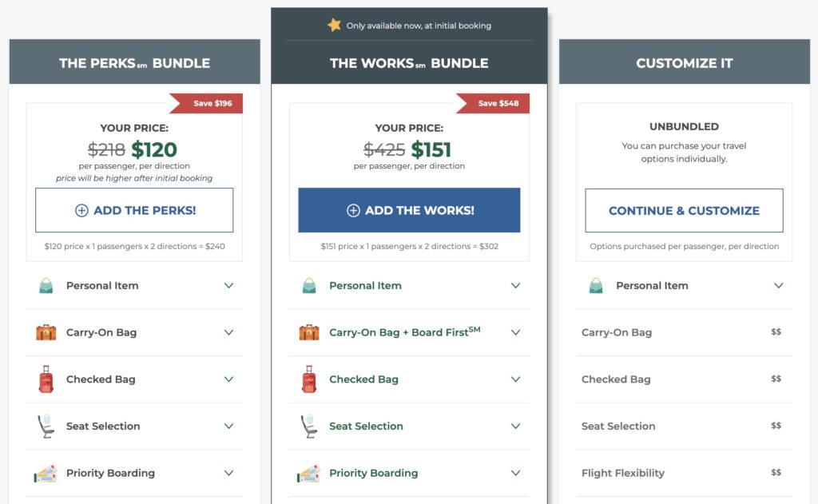Click the Personal Item handbag icon under Perks bundle
The width and height of the screenshot is (818, 504).
[47, 285]
